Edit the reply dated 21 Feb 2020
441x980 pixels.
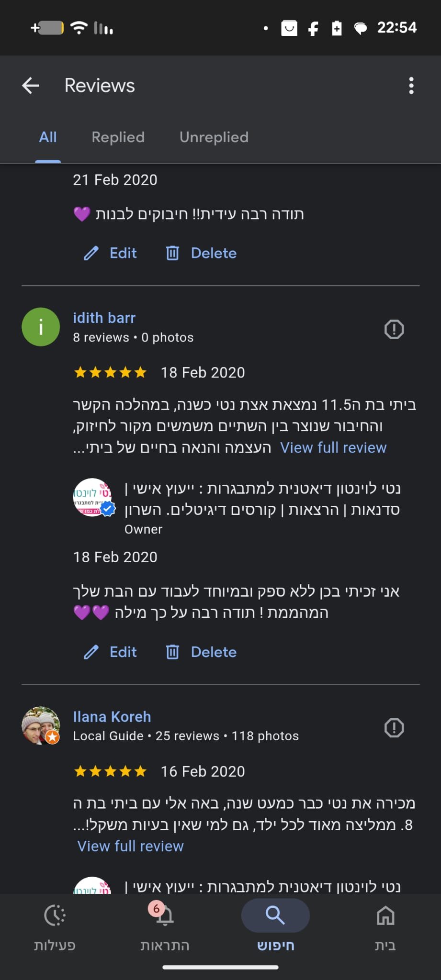[111, 253]
